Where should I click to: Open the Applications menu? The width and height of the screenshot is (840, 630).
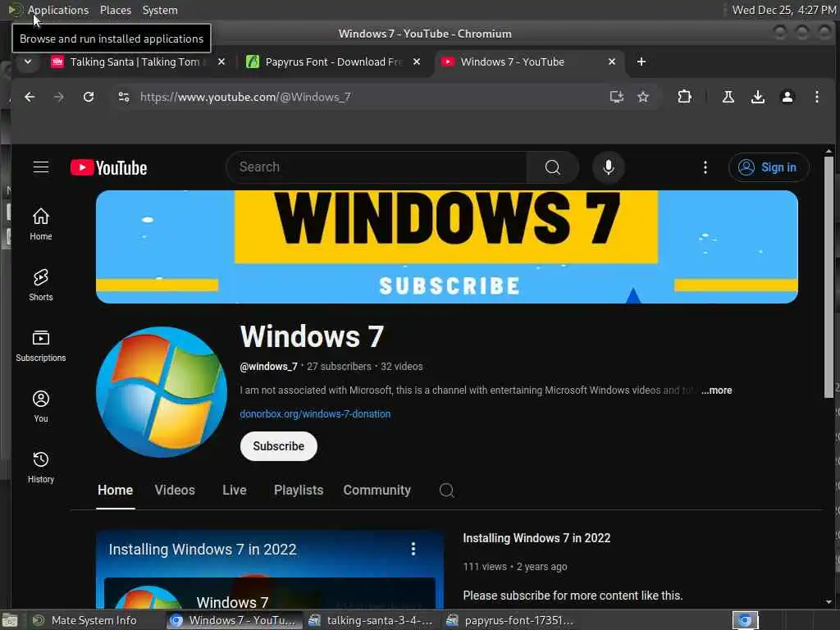pyautogui.click(x=58, y=10)
